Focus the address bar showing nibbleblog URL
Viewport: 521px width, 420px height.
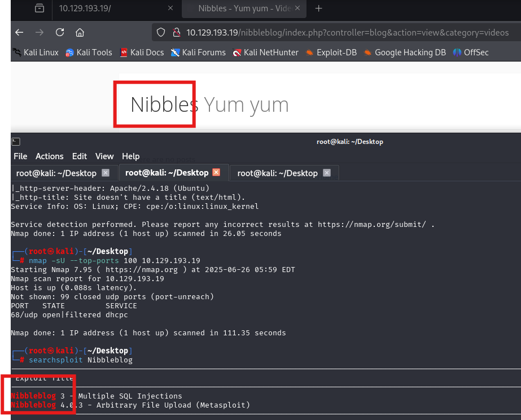pos(348,33)
